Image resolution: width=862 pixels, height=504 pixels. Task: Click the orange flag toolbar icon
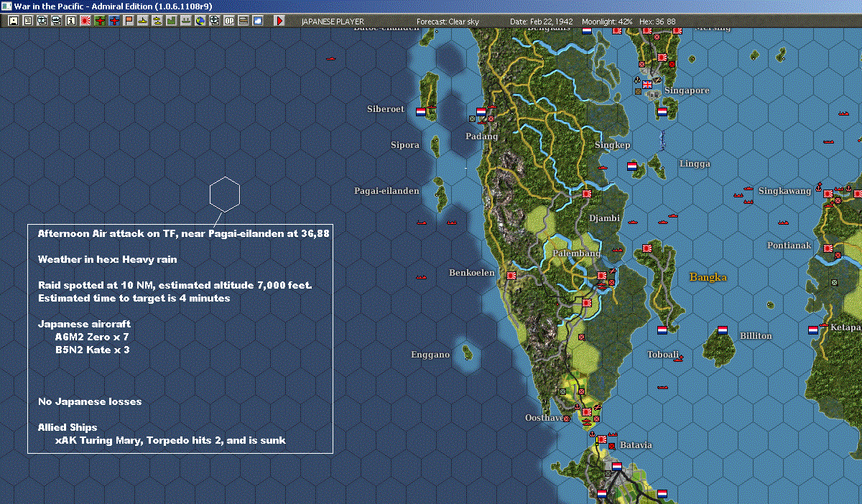pyautogui.click(x=129, y=21)
